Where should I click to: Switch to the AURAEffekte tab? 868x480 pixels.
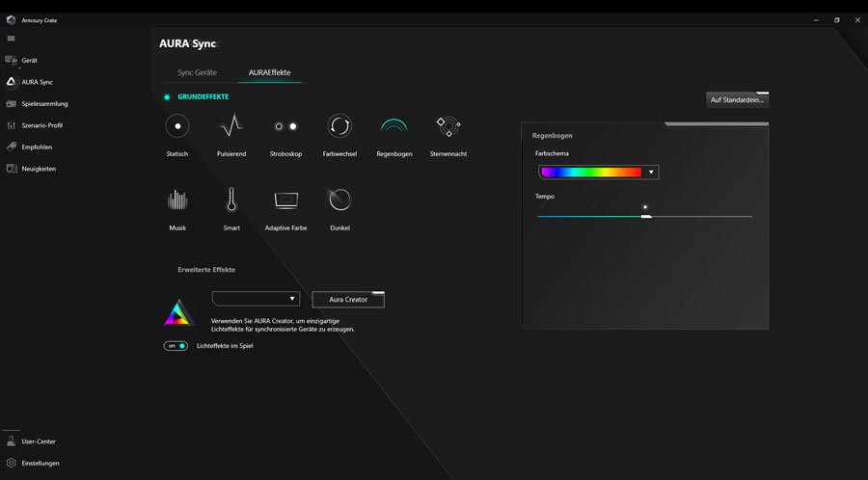pos(270,72)
